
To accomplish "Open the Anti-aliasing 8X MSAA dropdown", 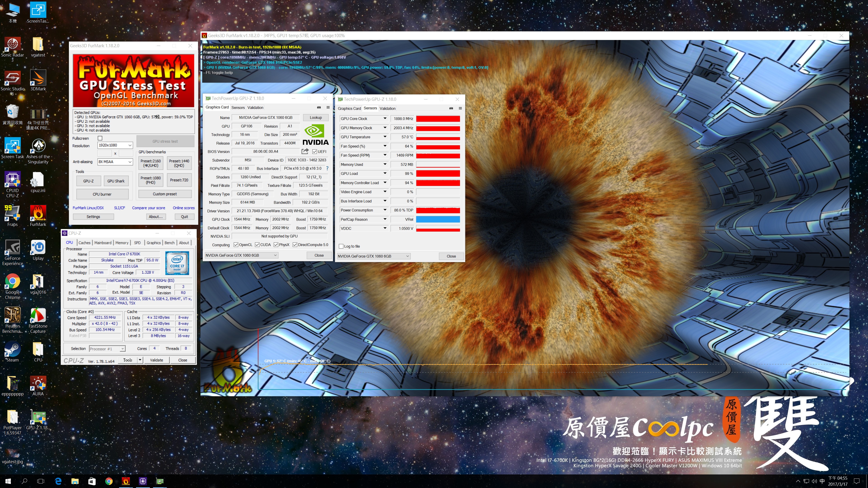I will tap(115, 162).
